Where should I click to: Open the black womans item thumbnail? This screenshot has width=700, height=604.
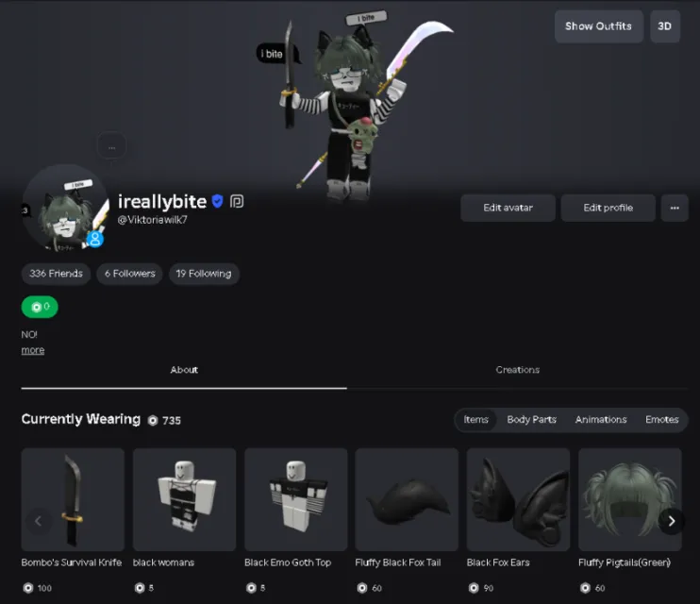coord(184,499)
